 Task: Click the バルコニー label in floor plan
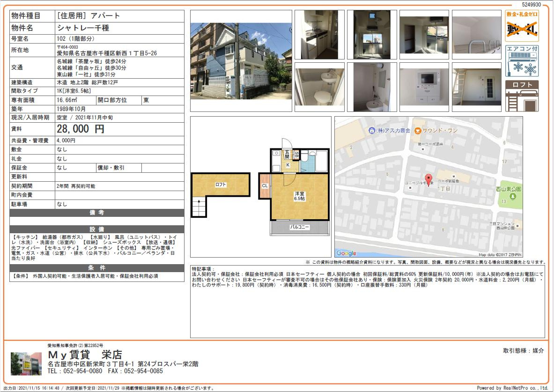click(300, 227)
